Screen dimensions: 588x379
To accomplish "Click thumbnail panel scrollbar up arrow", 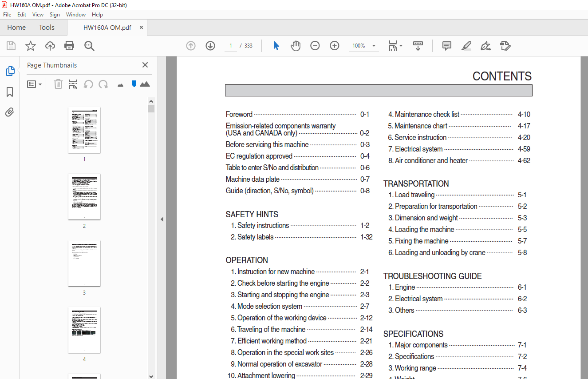I will click(151, 101).
